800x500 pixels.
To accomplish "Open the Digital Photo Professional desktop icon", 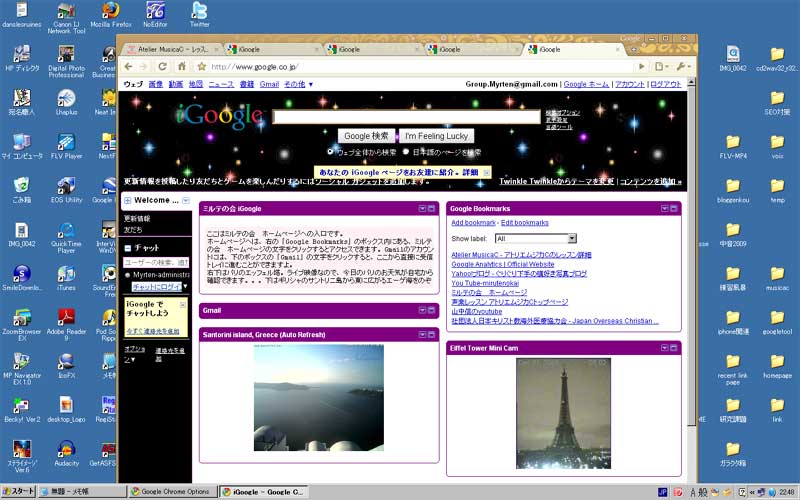I will [66, 62].
